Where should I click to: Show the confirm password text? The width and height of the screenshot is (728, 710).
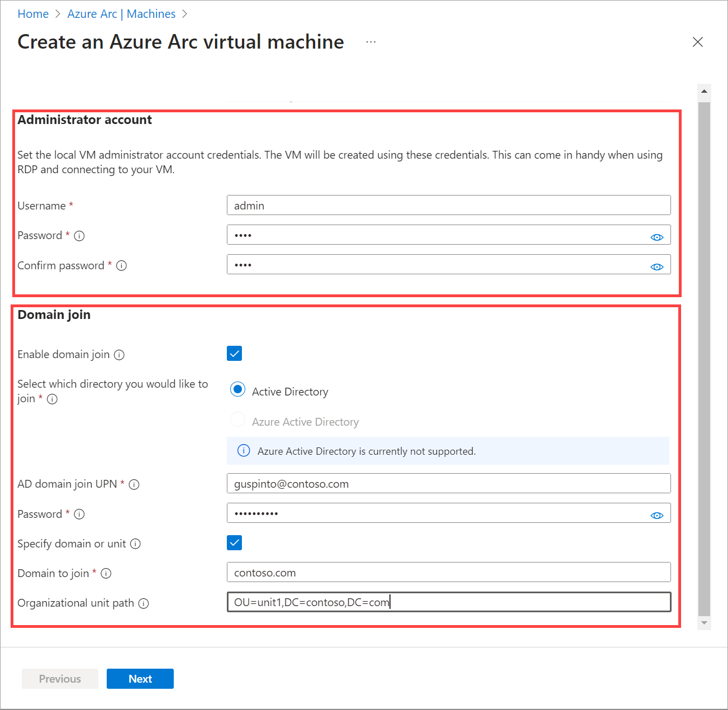point(657,266)
